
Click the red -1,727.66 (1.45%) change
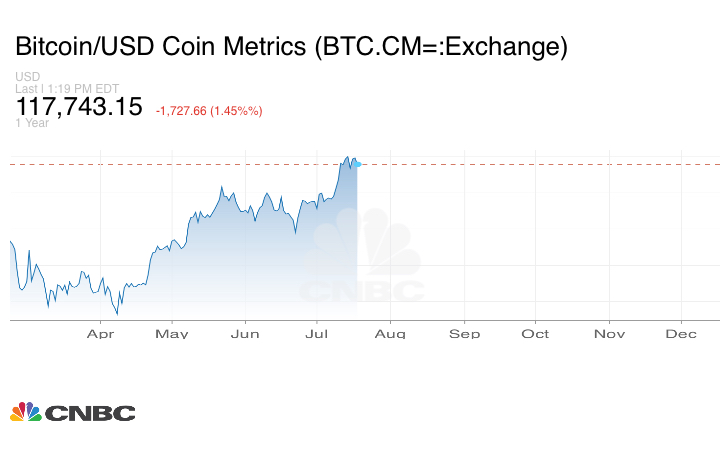pyautogui.click(x=208, y=111)
